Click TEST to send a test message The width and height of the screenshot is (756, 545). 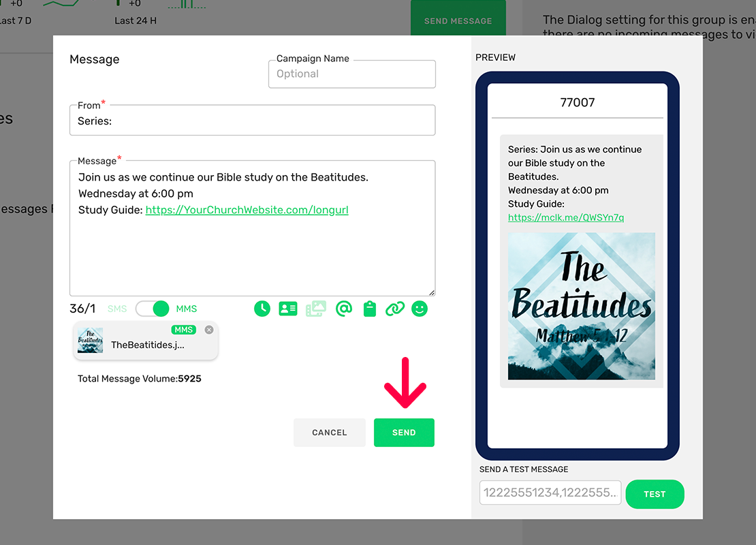655,494
